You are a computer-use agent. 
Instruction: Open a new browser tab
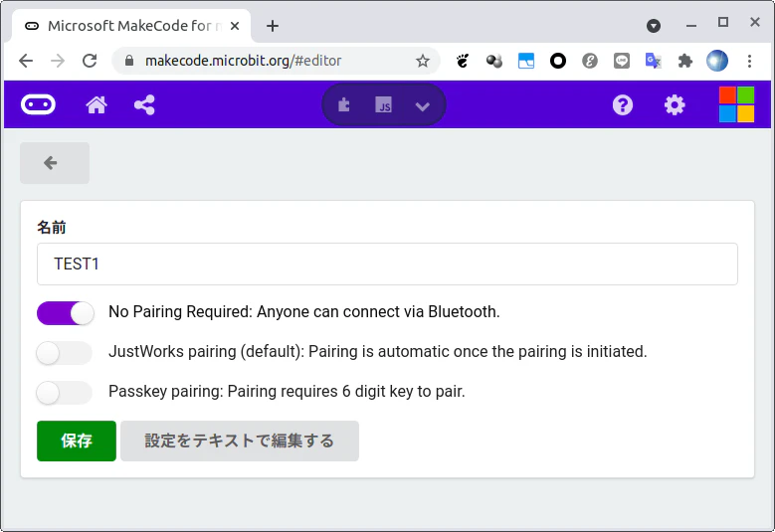click(273, 26)
